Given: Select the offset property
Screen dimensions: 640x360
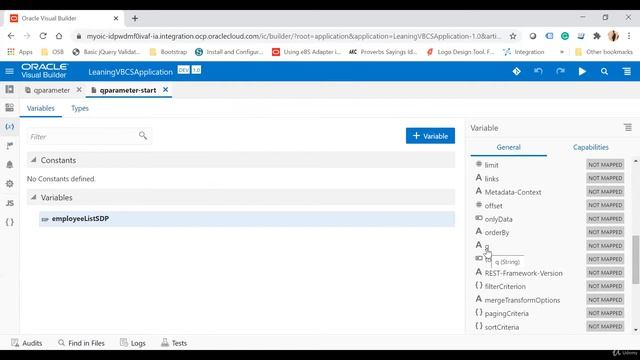Looking at the screenshot, I should tap(493, 206).
